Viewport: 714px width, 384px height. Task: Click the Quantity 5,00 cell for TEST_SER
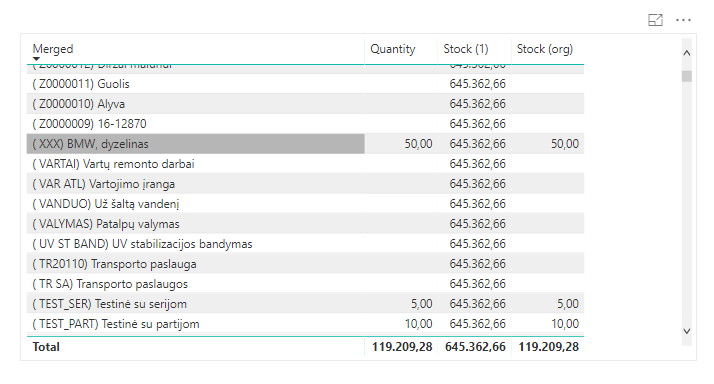click(x=421, y=304)
